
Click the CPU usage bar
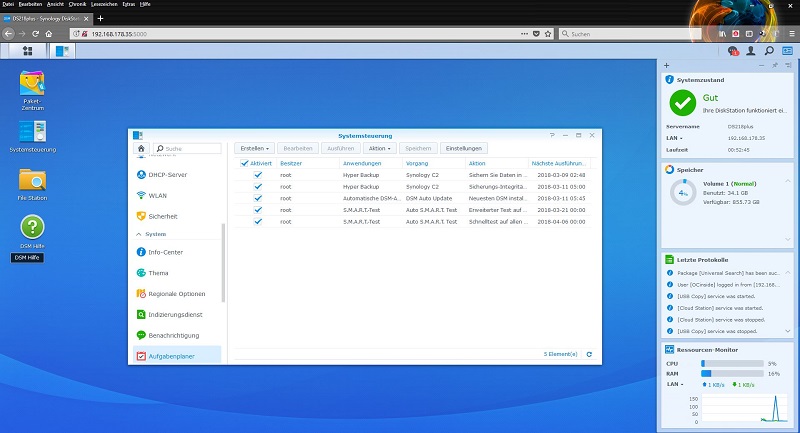pyautogui.click(x=733, y=364)
